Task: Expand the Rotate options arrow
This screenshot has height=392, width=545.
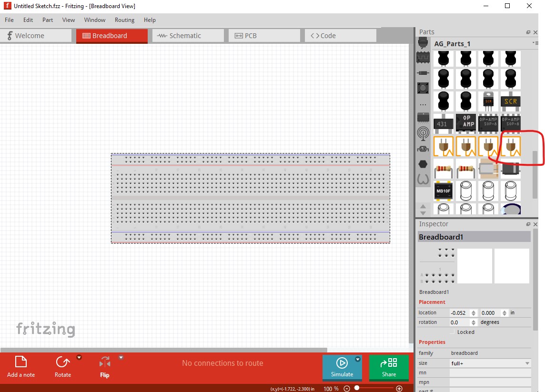Action: click(79, 357)
